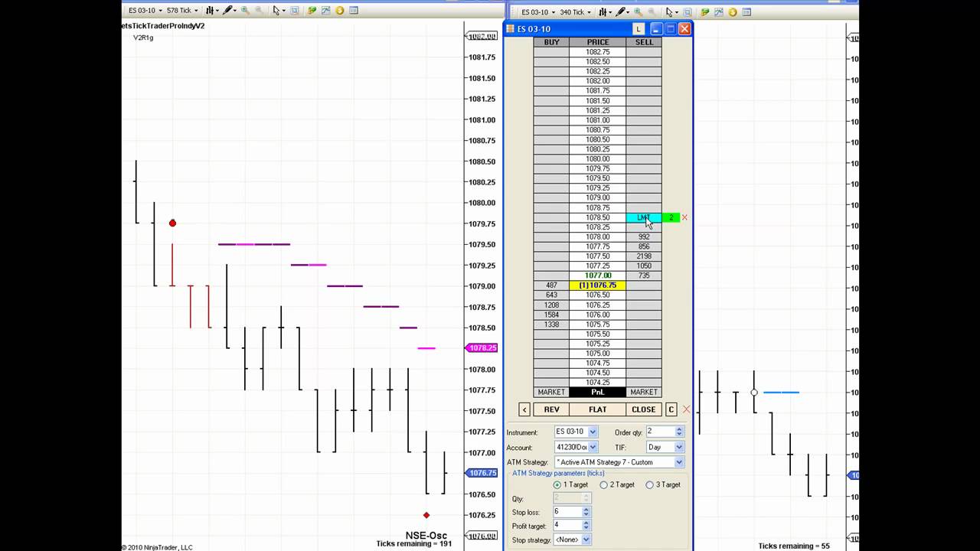This screenshot has height=551, width=980.
Task: Open the properties window icon in the right chart toolbar
Action: (x=747, y=12)
